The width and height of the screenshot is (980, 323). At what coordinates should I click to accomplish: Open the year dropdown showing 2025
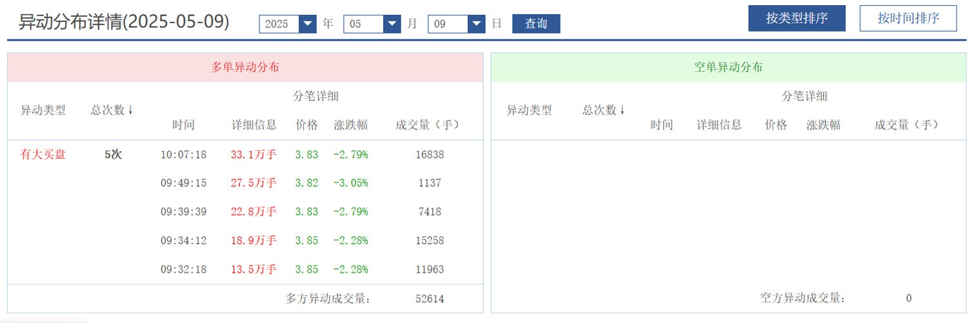(x=288, y=24)
